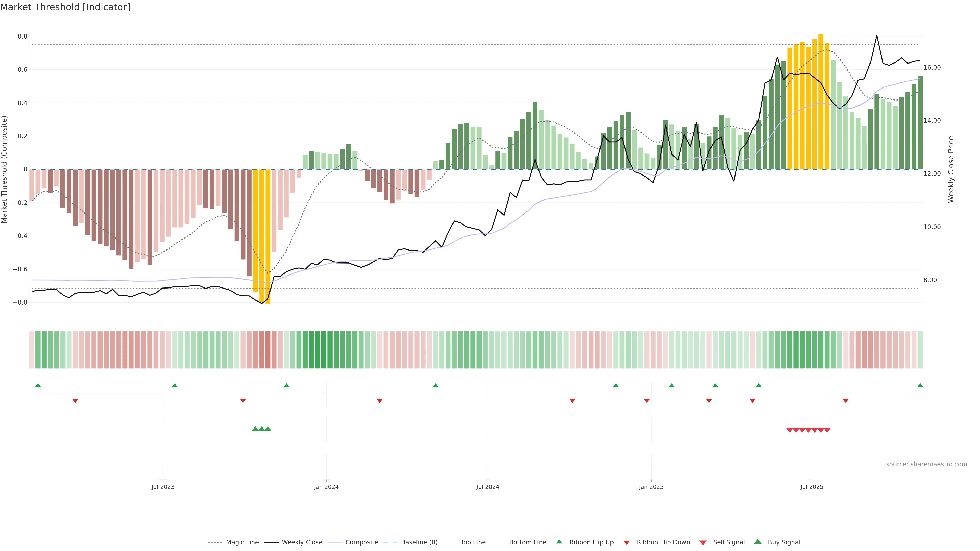The width and height of the screenshot is (980, 551).
Task: Click the rightmost green ribbon flip up marker
Action: pyautogui.click(x=920, y=386)
